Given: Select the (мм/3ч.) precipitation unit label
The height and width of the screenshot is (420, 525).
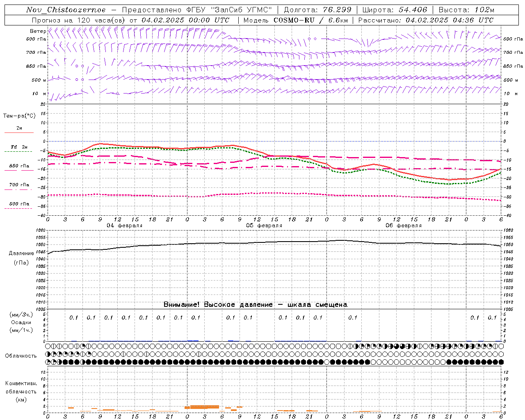Looking at the screenshot, I should (x=21, y=315).
